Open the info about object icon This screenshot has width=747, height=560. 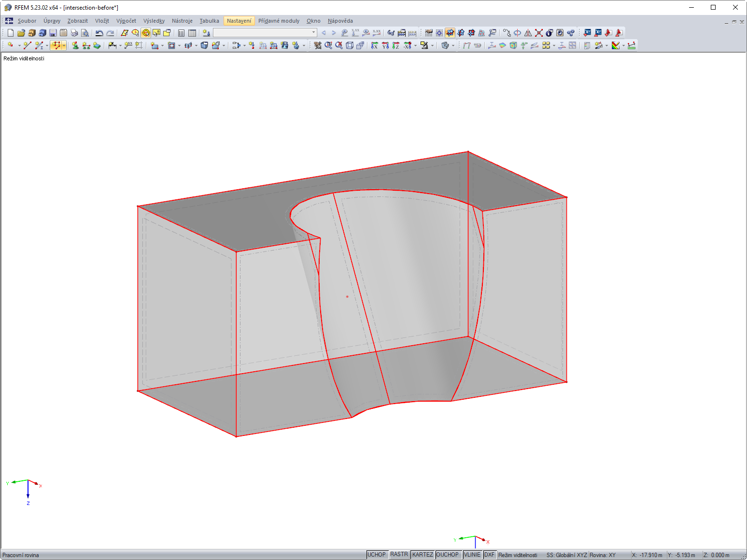click(550, 33)
